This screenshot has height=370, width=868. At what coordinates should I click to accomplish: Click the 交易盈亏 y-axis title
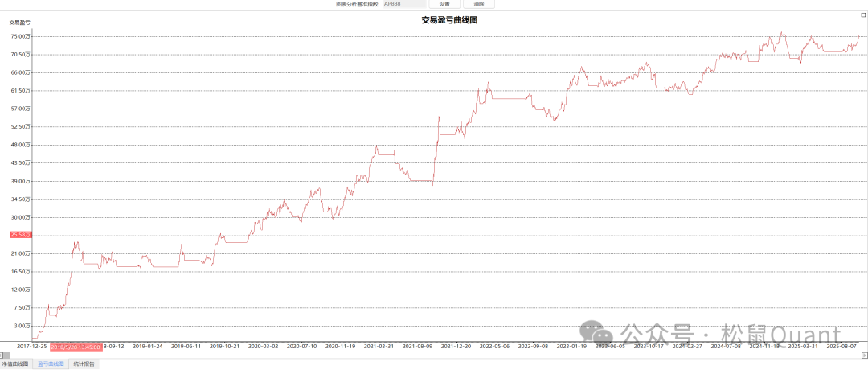pos(20,23)
